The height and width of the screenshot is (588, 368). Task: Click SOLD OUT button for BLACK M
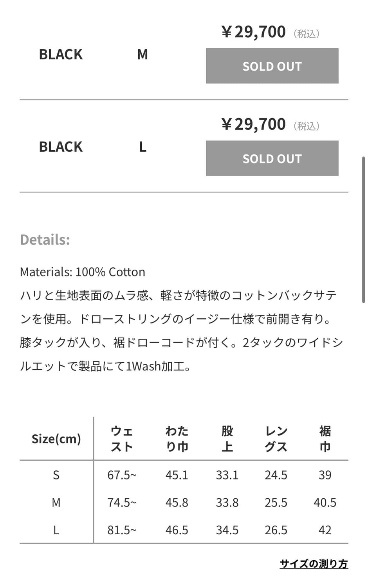coord(272,66)
